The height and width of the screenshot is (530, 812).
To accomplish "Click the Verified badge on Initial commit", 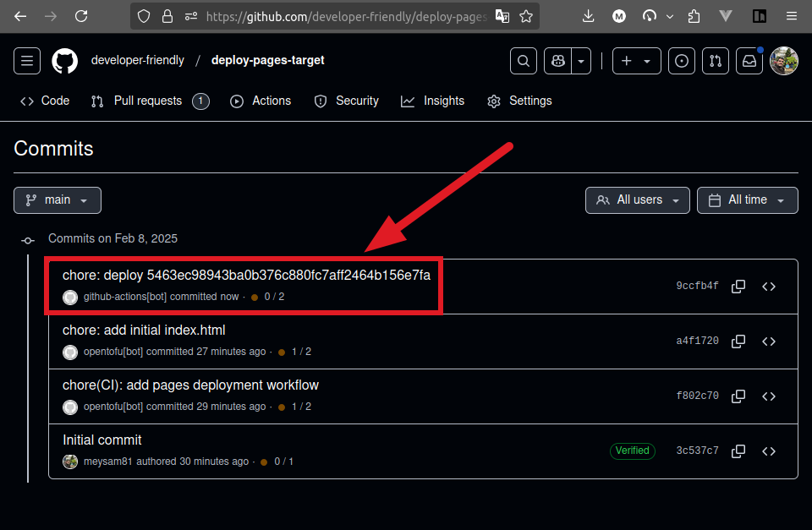I will pyautogui.click(x=632, y=451).
